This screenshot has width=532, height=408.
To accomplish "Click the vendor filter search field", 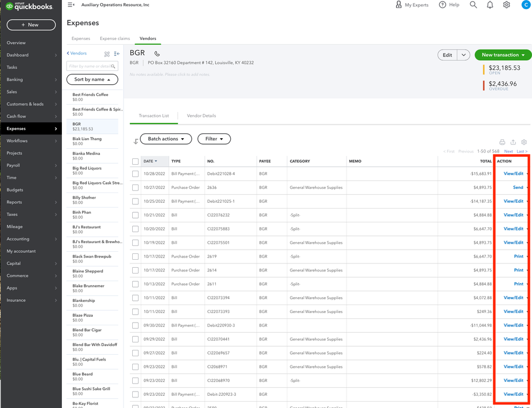I will coord(90,66).
